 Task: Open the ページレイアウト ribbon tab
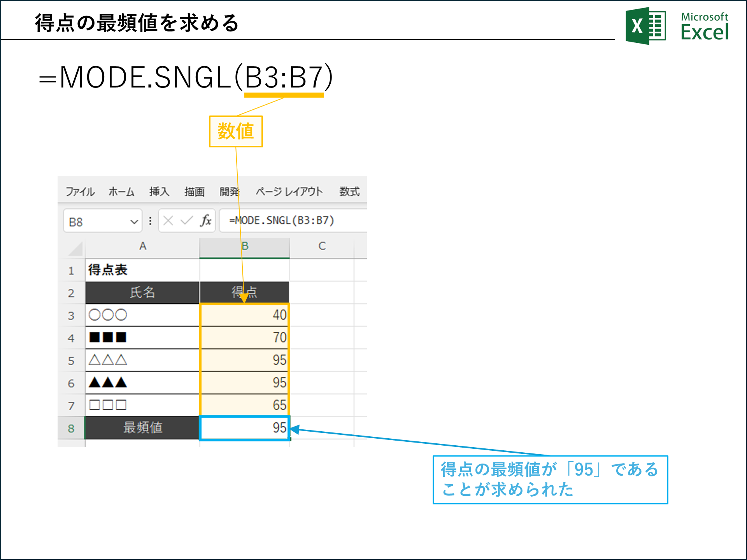point(289,191)
